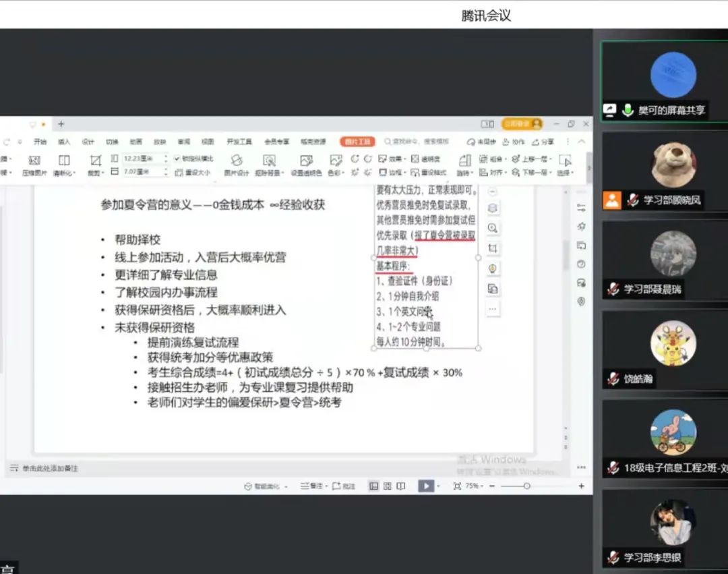This screenshot has width=728, height=574.
Task: Switch to the 图片工具 picture tools tab
Action: coord(357,142)
